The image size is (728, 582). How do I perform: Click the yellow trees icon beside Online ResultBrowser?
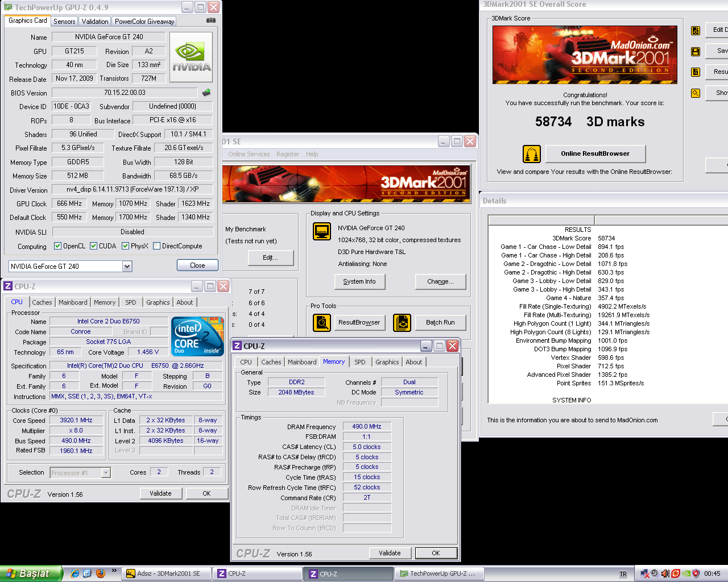(x=532, y=153)
